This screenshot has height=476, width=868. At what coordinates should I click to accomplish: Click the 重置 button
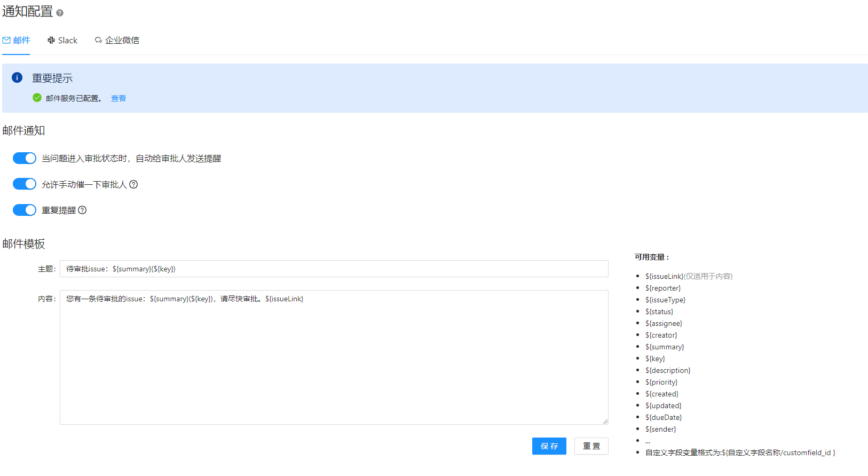click(591, 446)
